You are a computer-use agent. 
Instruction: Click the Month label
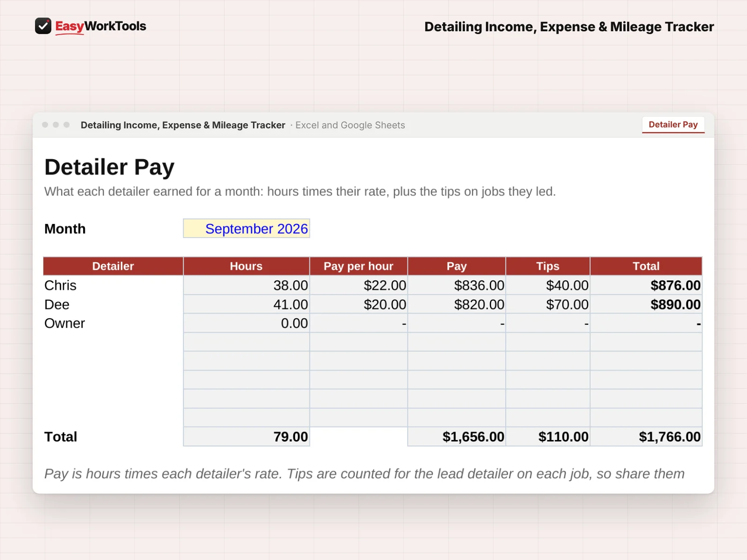coord(65,229)
